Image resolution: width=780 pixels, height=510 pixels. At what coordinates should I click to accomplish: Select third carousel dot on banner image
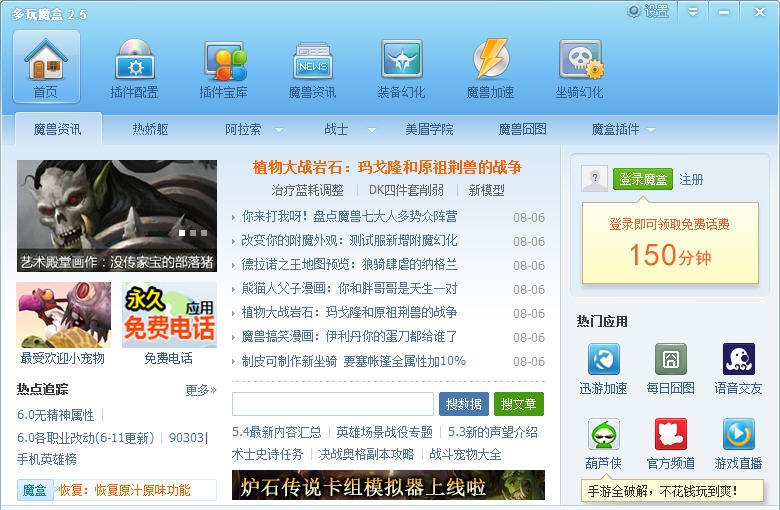[x=204, y=233]
